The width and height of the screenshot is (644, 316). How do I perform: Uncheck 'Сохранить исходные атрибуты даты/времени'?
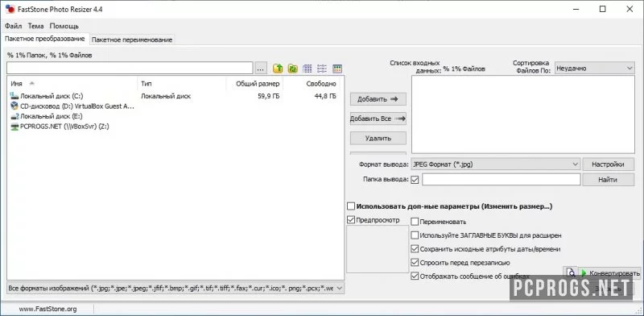point(415,249)
